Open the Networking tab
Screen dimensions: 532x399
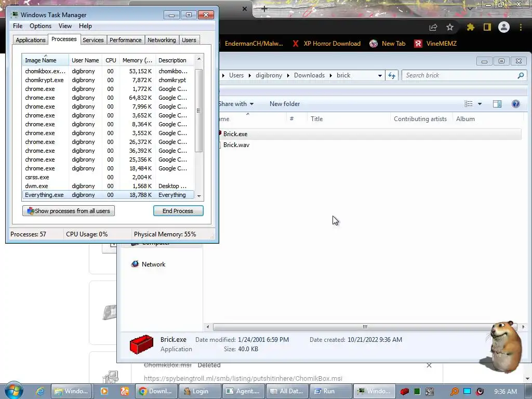point(162,40)
